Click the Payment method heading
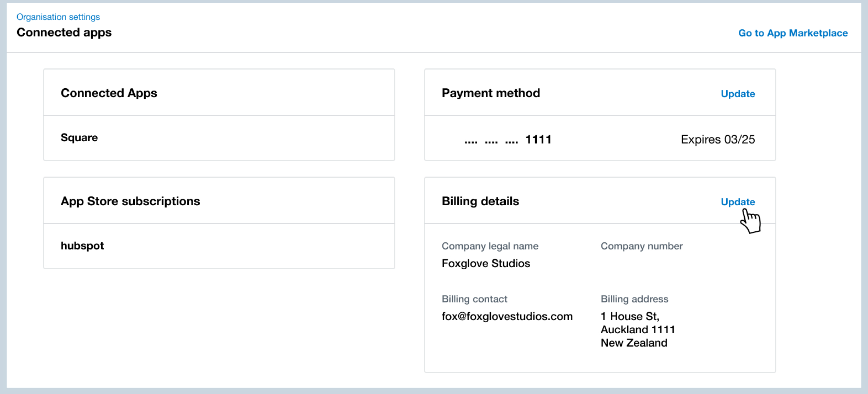 coord(491,93)
